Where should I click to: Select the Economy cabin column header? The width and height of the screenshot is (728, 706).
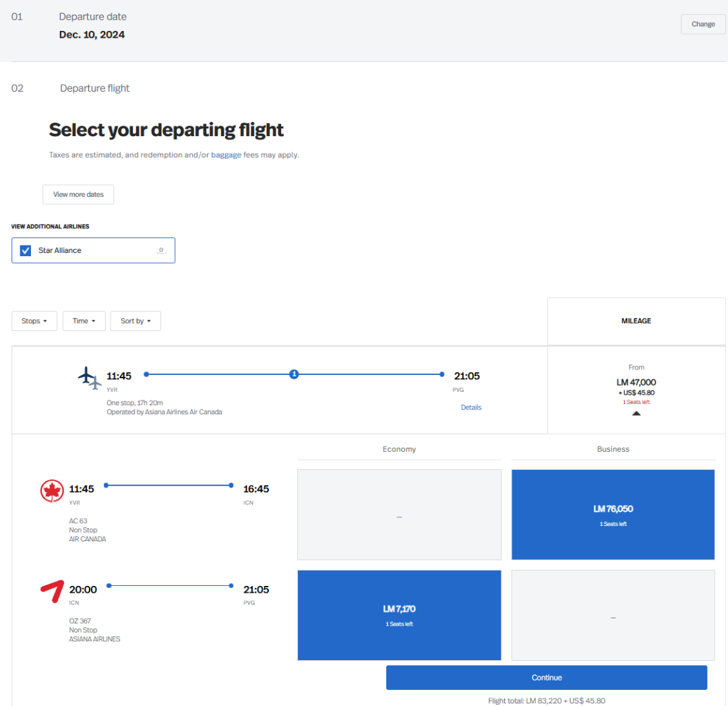[399, 449]
